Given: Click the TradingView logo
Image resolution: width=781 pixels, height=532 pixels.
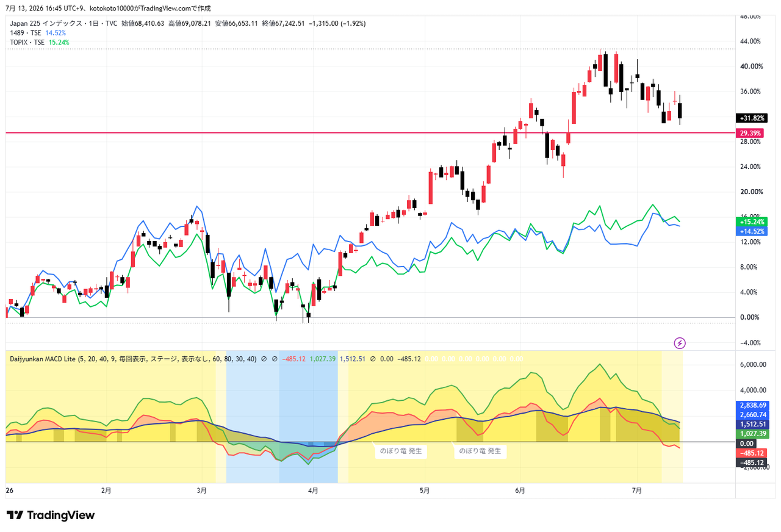Looking at the screenshot, I should [50, 516].
